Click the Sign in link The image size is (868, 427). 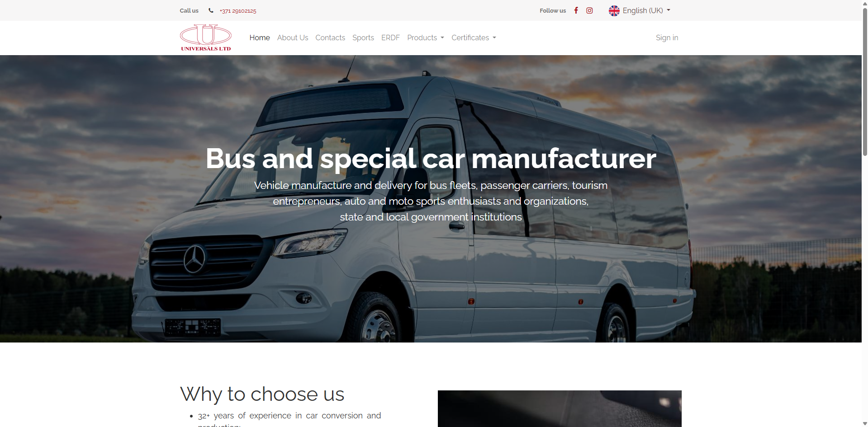667,38
